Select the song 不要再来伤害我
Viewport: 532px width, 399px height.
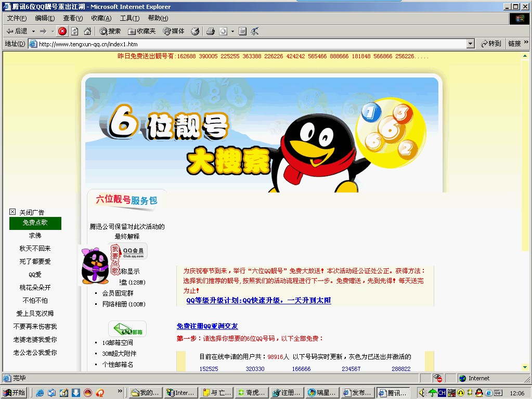tap(35, 326)
